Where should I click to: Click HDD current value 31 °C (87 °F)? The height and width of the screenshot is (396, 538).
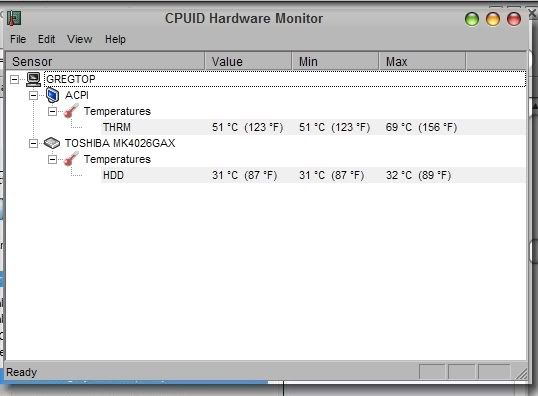click(x=244, y=175)
